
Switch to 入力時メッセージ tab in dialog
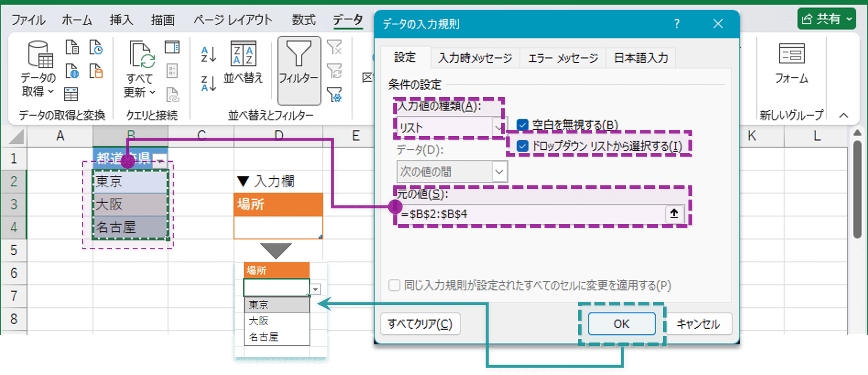tap(475, 58)
